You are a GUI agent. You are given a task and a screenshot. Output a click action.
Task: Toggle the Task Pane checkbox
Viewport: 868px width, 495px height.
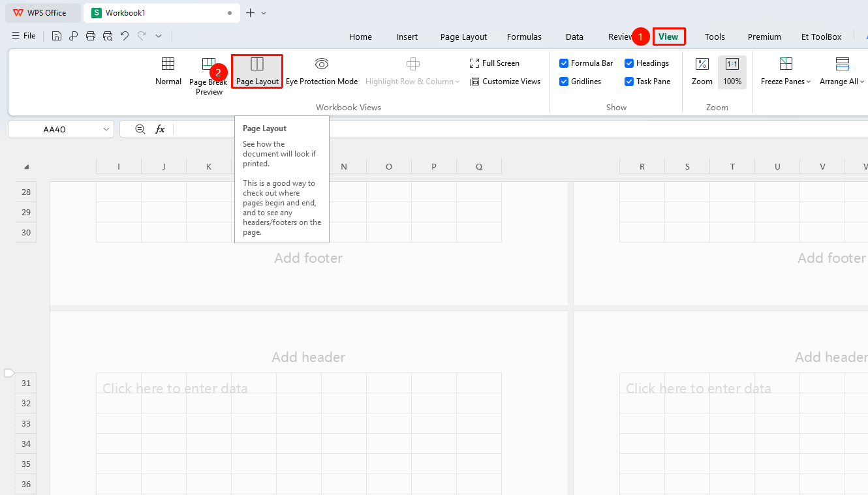coord(629,82)
